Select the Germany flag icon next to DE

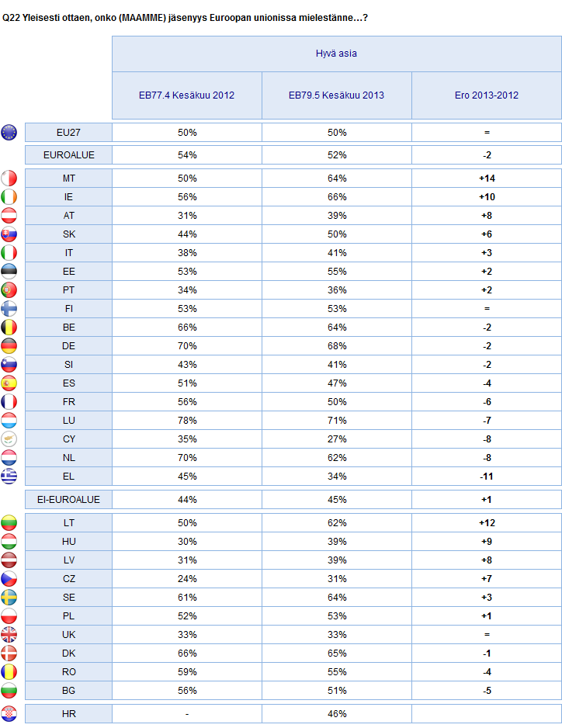[x=9, y=346]
